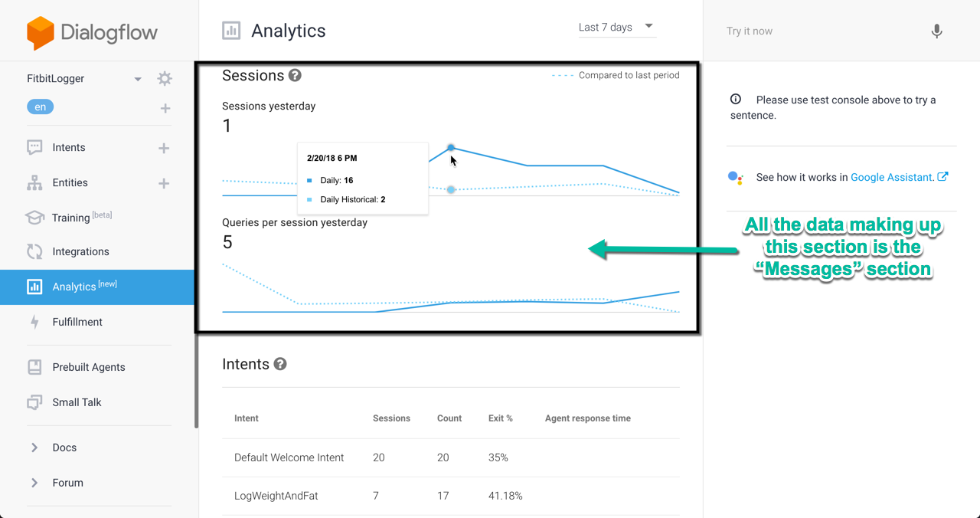Click the Analytics bar chart sidebar icon
This screenshot has height=518, width=980.
click(x=34, y=287)
